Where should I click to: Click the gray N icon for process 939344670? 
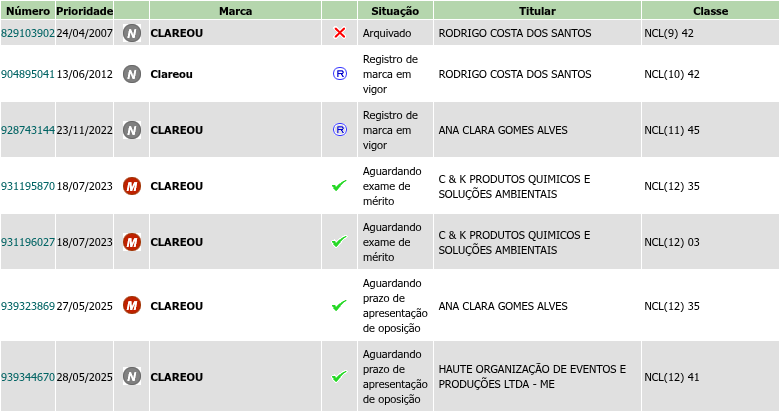[131, 377]
